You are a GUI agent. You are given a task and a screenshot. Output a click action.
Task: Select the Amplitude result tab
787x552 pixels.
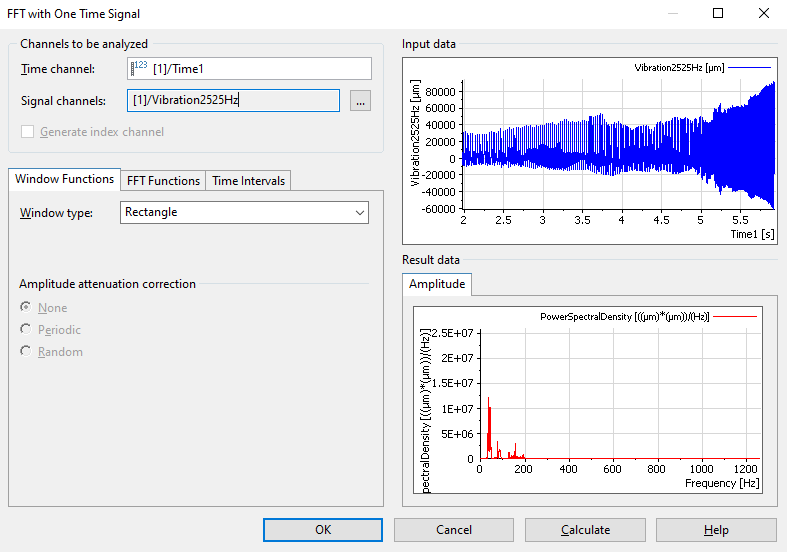(x=437, y=284)
